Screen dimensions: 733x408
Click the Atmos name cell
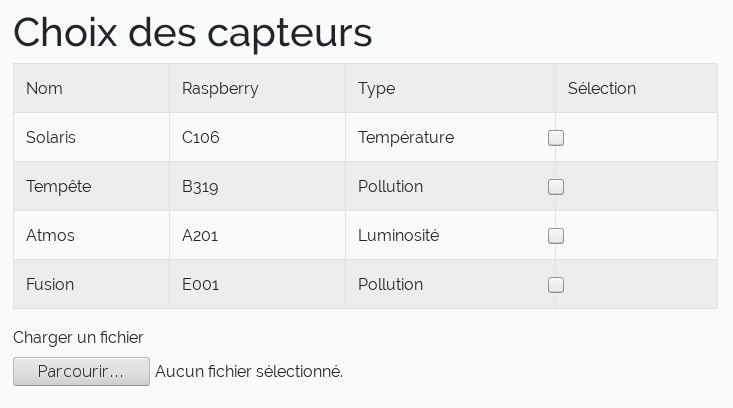point(50,235)
